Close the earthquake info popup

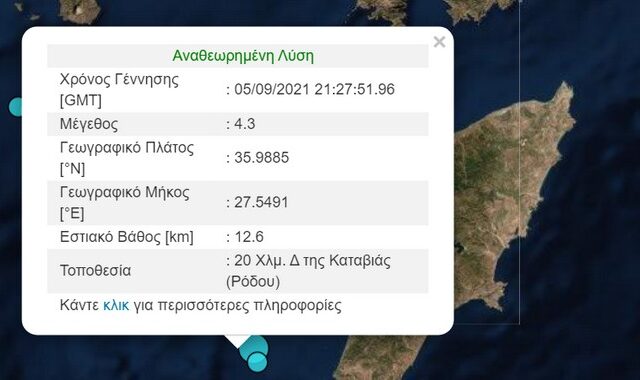point(439,42)
